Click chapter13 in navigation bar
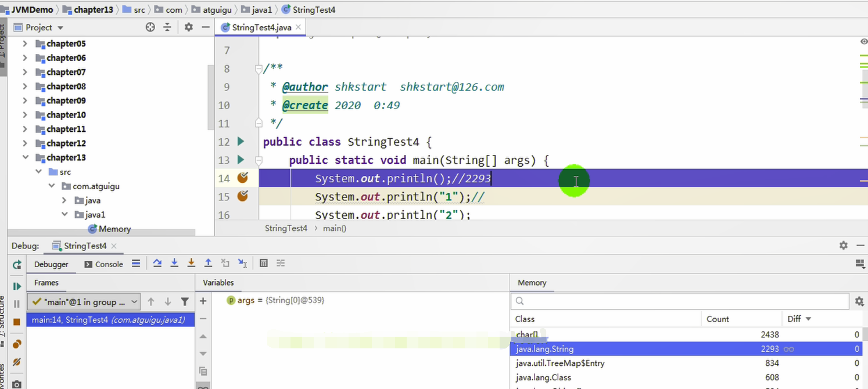868x389 pixels. (x=88, y=9)
